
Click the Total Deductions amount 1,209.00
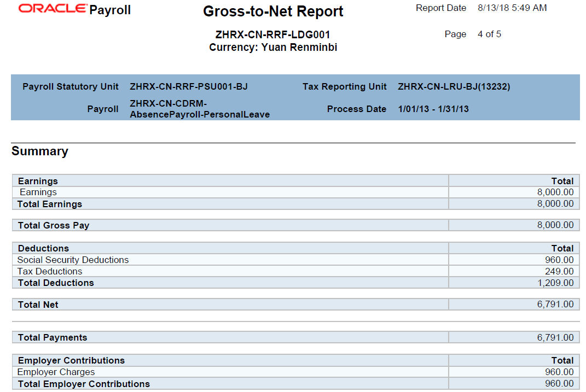[x=555, y=283]
